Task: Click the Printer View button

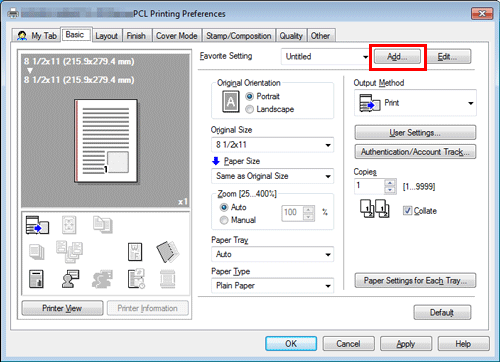Action: point(62,308)
